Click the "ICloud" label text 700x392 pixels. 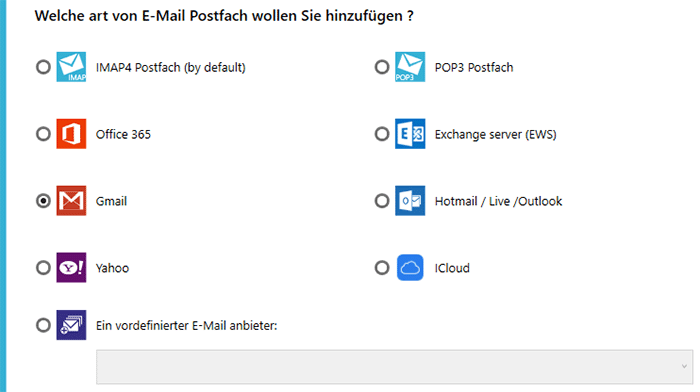(x=452, y=268)
